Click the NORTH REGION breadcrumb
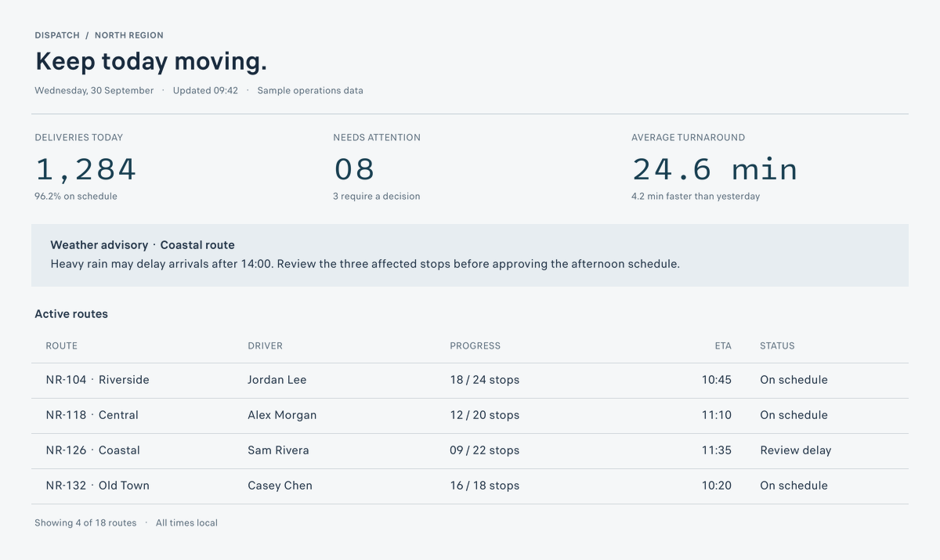The image size is (940, 560). [129, 35]
